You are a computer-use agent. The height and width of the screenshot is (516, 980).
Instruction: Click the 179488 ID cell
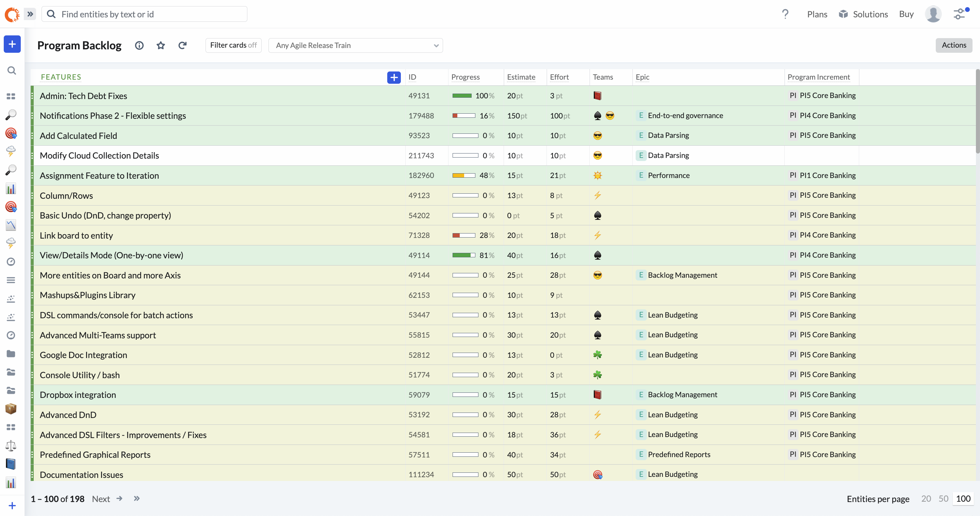pyautogui.click(x=421, y=116)
